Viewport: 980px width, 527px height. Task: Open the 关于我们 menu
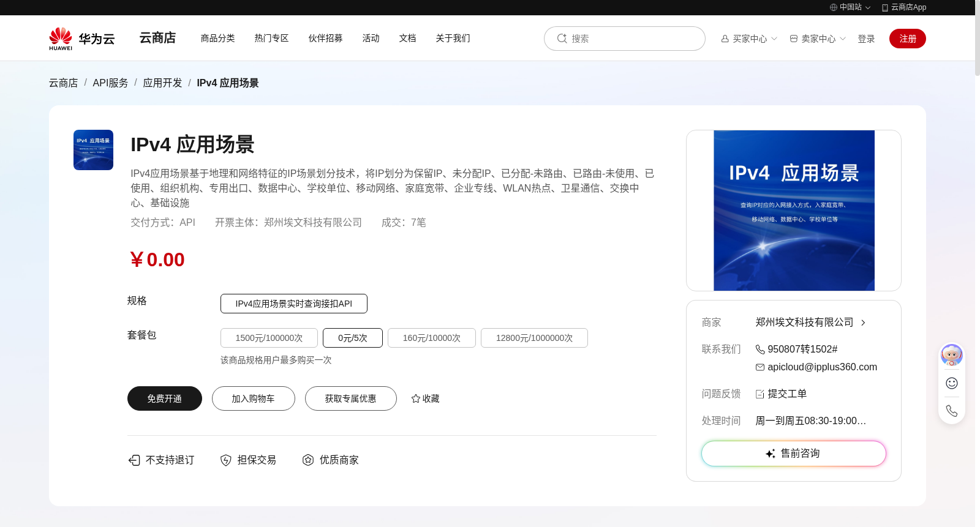pos(453,38)
